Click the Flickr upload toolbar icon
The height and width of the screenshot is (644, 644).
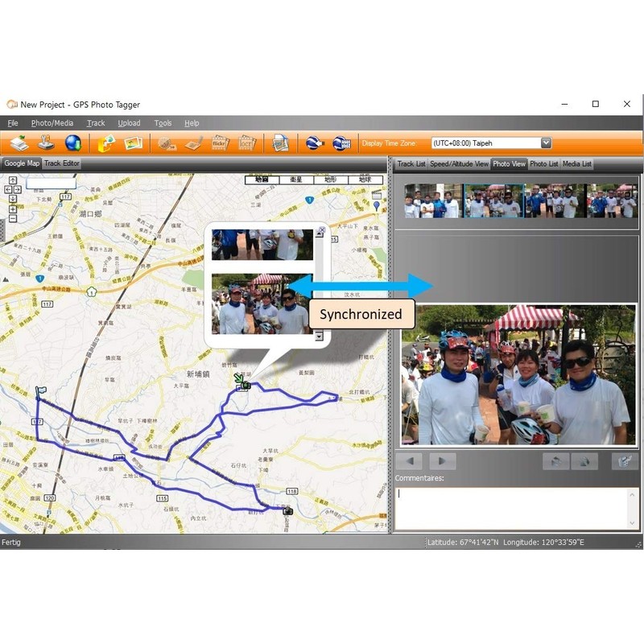(220, 143)
